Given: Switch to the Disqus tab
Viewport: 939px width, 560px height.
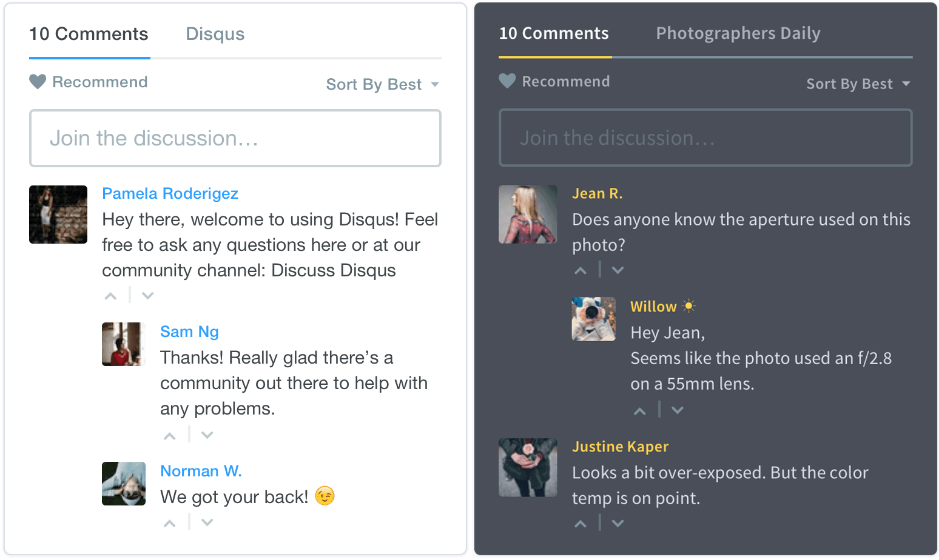Looking at the screenshot, I should point(215,34).
